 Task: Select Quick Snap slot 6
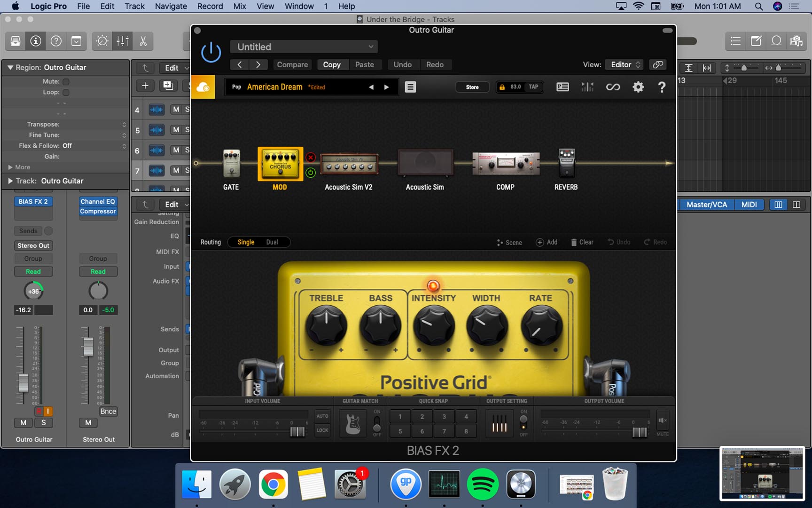(422, 431)
